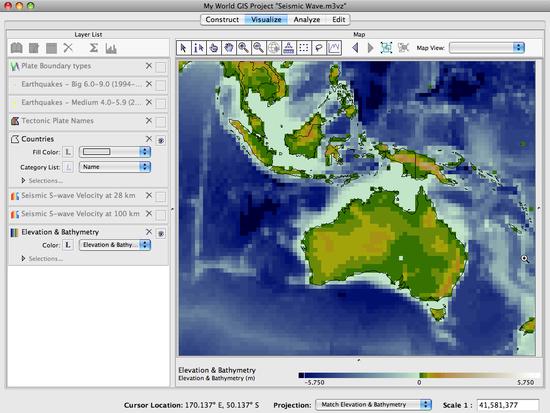The width and height of the screenshot is (550, 413).
Task: Show the Earthquakes Big 6.0-9.0 layer
Action: coord(161,85)
